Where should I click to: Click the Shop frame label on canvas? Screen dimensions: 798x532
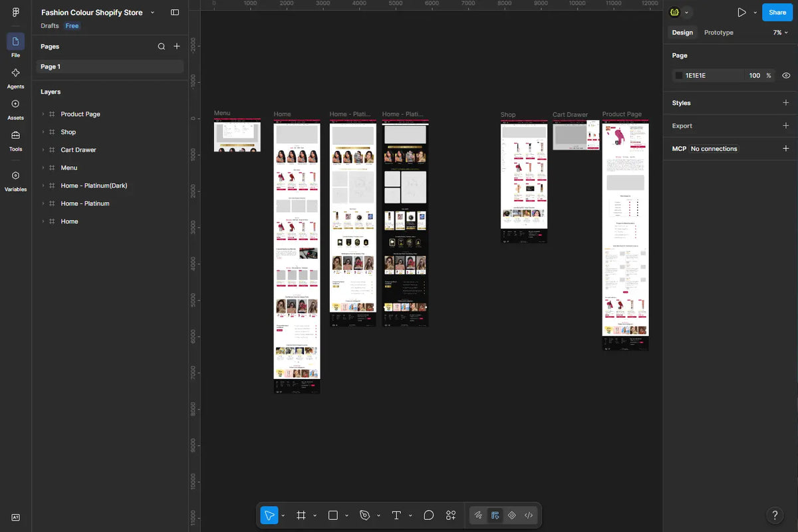coord(508,114)
